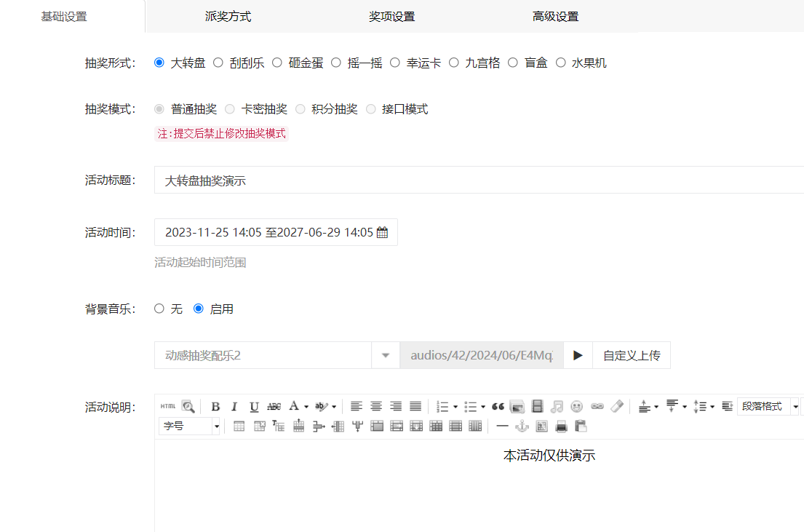
Task: Align text left in editor
Action: click(357, 406)
